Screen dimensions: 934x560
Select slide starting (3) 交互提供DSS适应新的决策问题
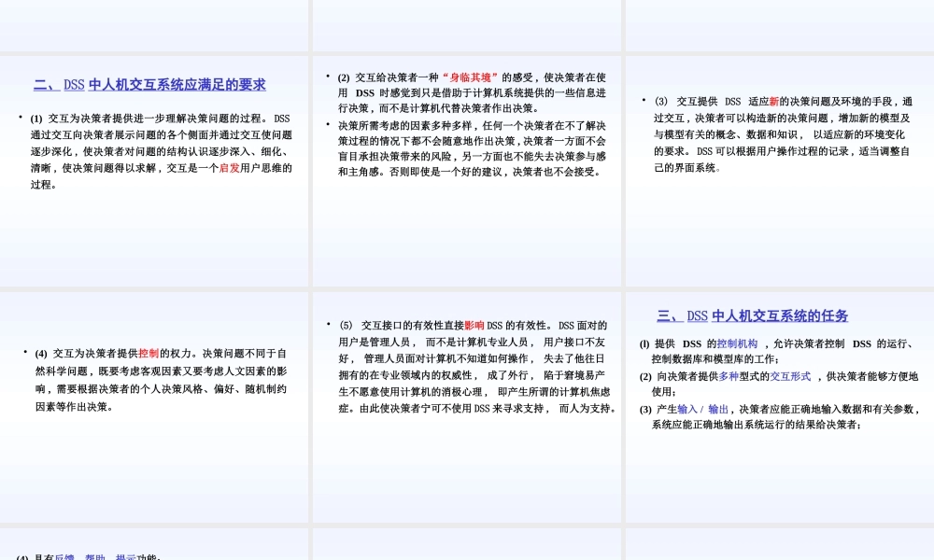tap(780, 172)
